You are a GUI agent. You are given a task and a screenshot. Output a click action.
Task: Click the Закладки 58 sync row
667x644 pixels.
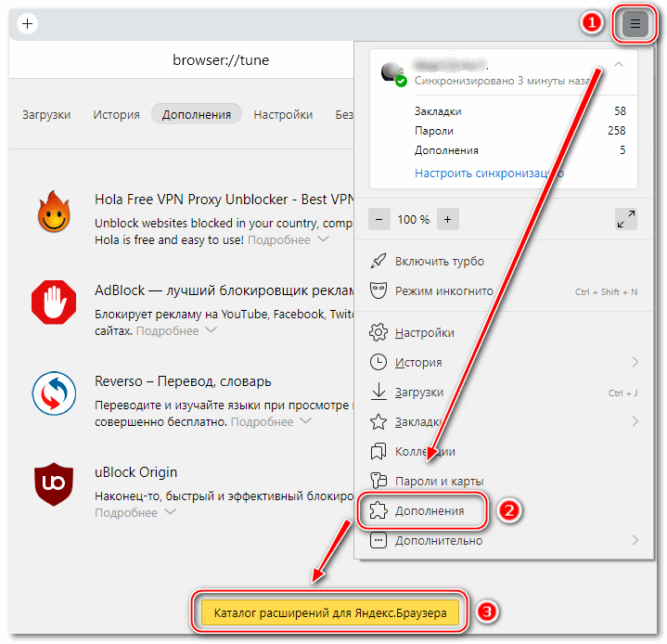point(519,111)
